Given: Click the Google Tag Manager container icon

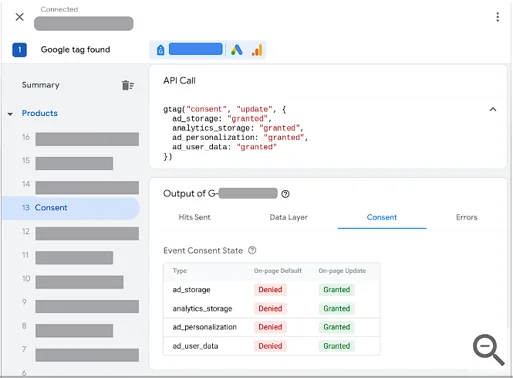Looking at the screenshot, I should 161,50.
